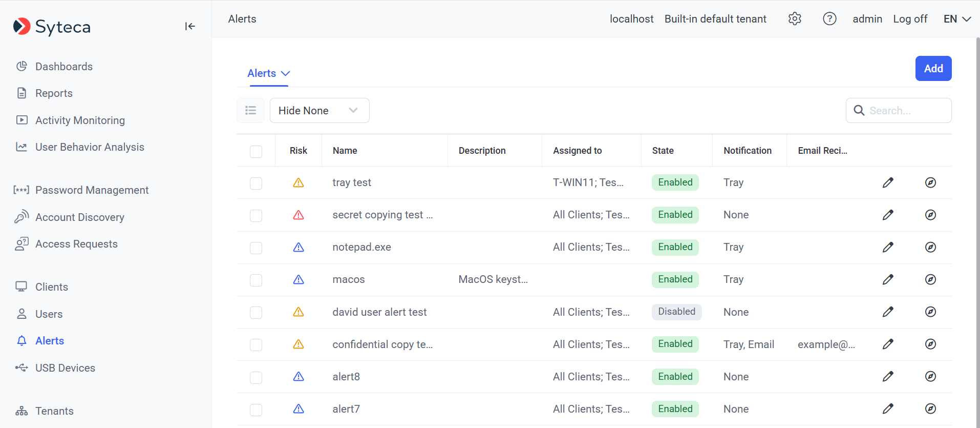Click compass icon for notepad.exe alert

click(x=930, y=247)
